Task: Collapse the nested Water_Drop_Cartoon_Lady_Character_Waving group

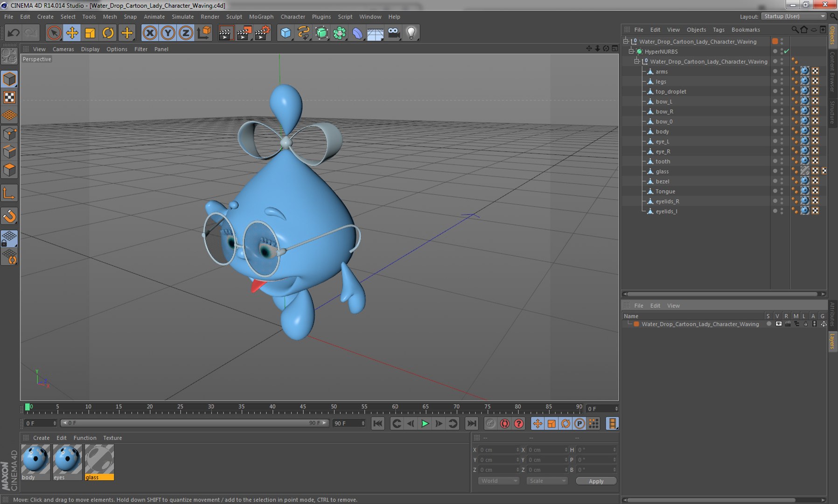Action: pos(637,62)
